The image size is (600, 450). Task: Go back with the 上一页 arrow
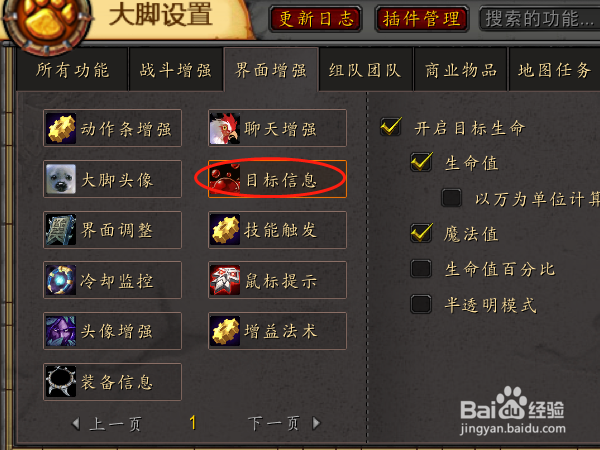[x=76, y=424]
